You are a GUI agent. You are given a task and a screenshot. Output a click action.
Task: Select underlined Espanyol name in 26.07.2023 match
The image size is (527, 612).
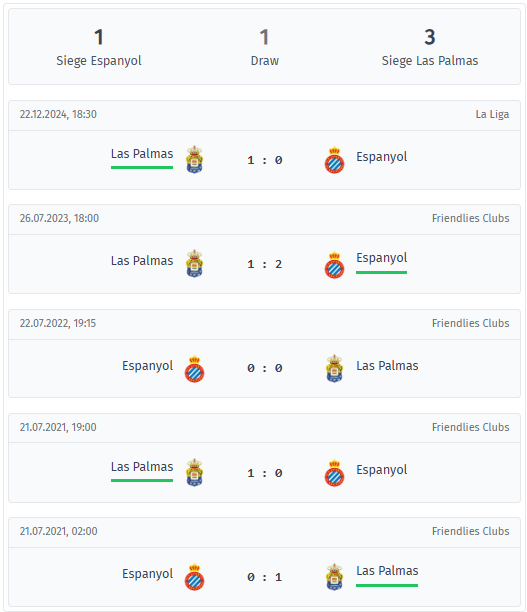click(x=381, y=258)
